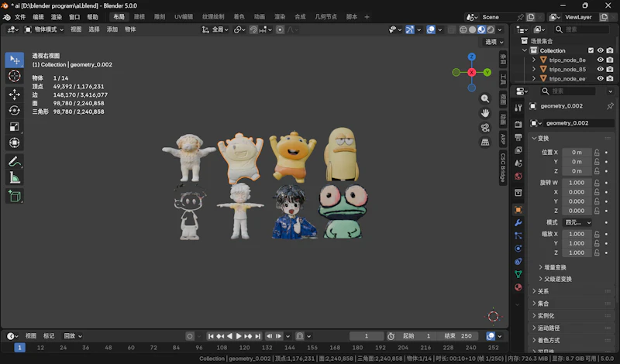620x364 pixels.
Task: Open viewport 添加 add menu
Action: 112,29
